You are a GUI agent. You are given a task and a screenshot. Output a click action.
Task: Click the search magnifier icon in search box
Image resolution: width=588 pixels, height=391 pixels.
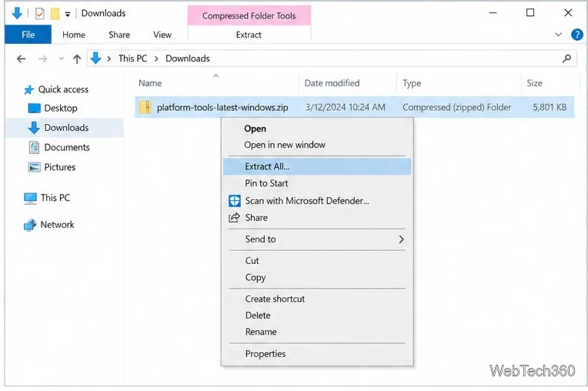(566, 58)
